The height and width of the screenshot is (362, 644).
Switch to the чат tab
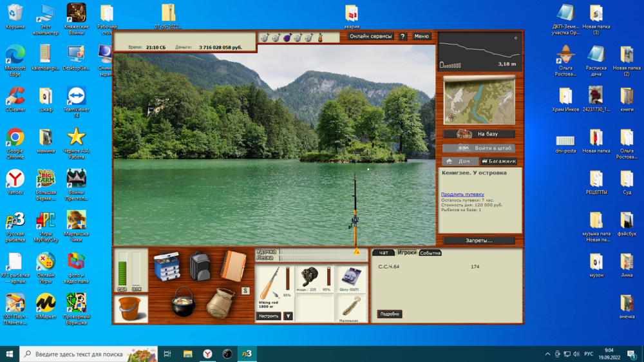[384, 253]
